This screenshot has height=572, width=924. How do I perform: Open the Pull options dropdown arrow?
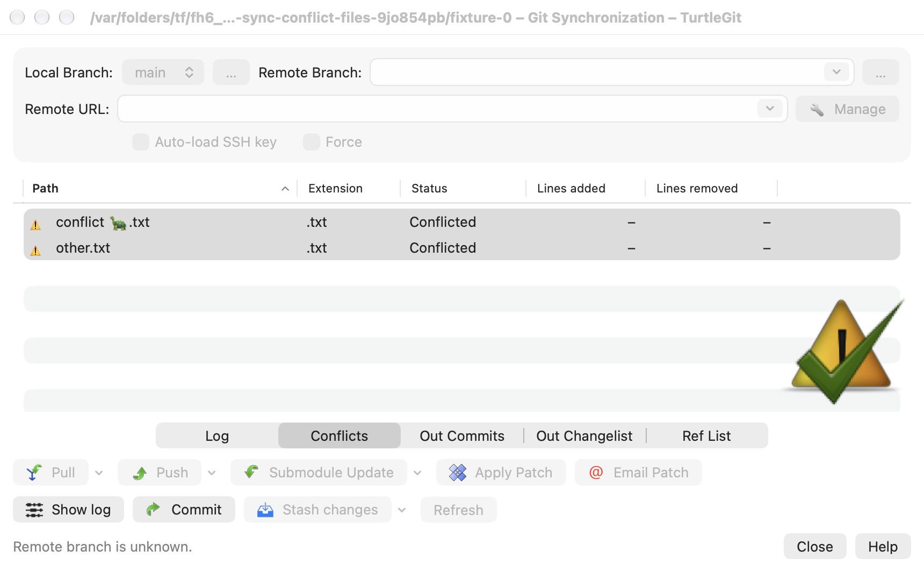click(99, 473)
